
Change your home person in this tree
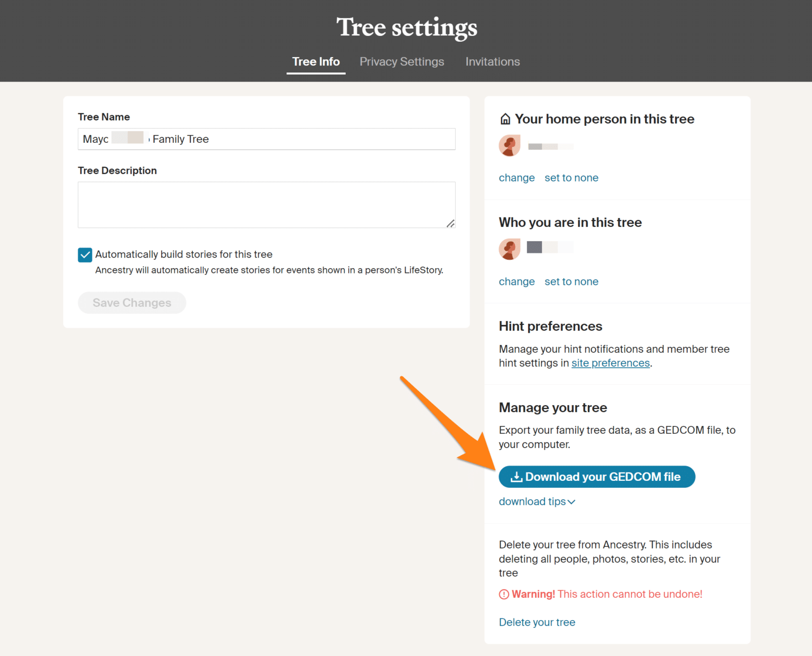[x=516, y=177]
